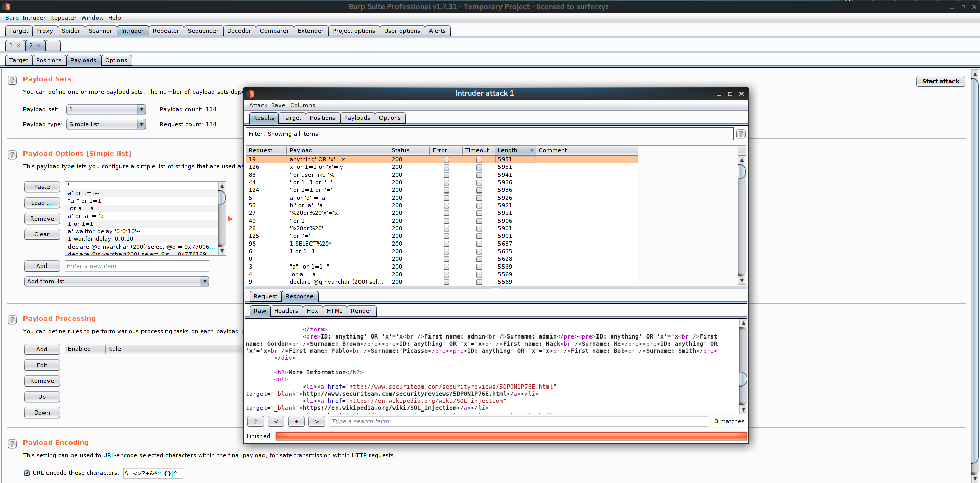
Task: Click search help question button
Action: (255, 421)
